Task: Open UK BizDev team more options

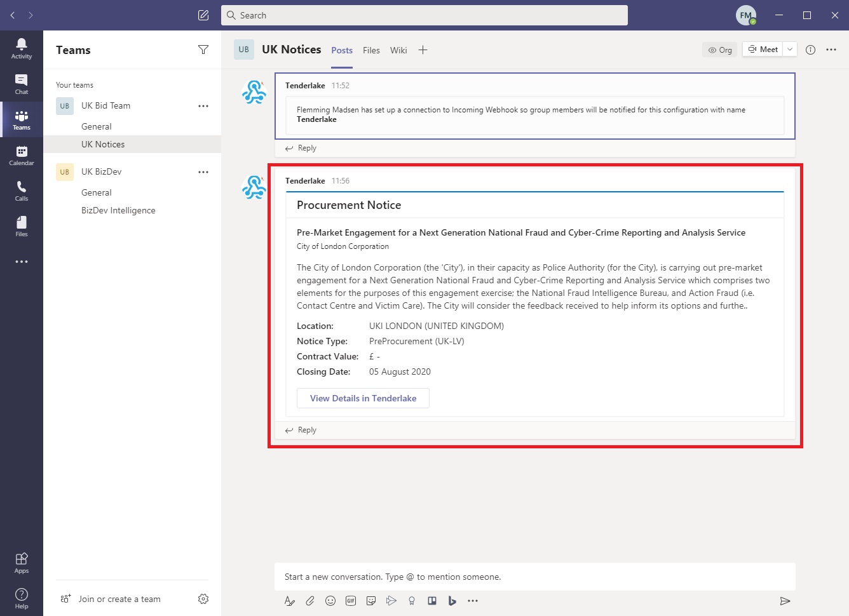Action: click(x=203, y=172)
